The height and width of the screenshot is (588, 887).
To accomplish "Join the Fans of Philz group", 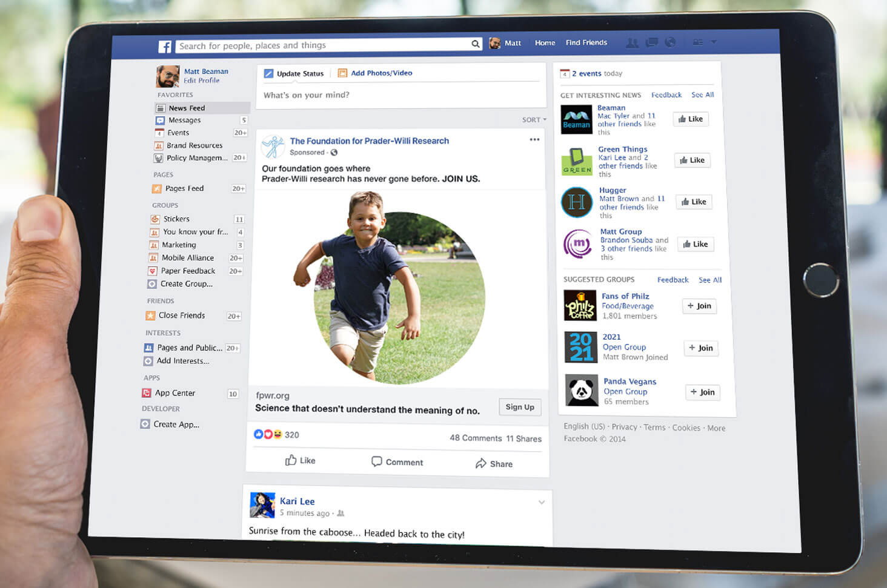I will click(x=699, y=306).
